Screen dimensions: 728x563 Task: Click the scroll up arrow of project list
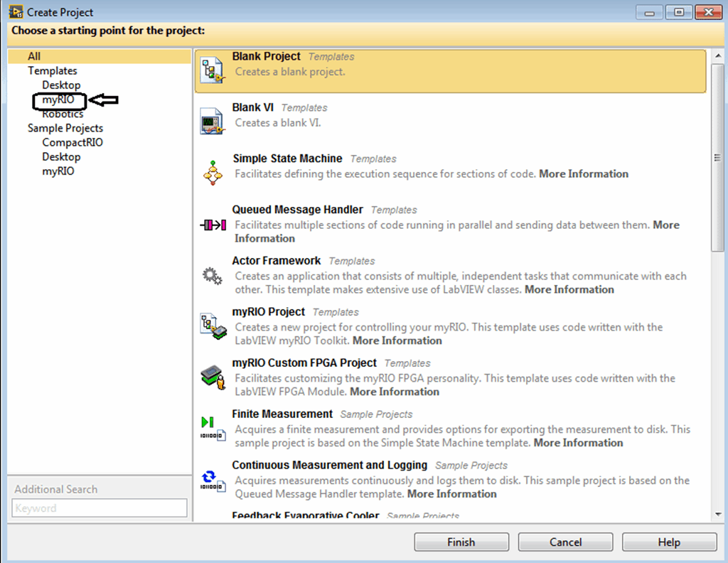(718, 56)
